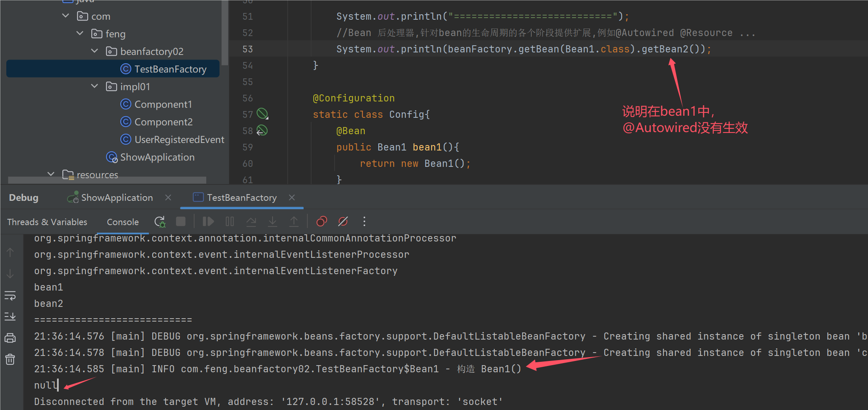Close the TestBeanFactory debug tab
The height and width of the screenshot is (410, 868).
click(292, 197)
